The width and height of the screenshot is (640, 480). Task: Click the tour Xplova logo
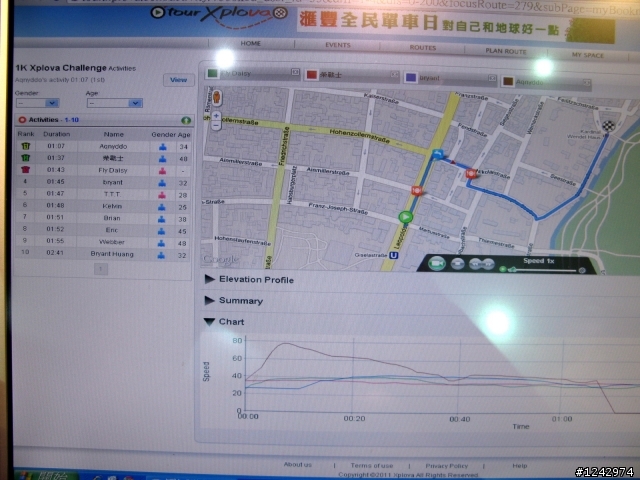point(220,15)
